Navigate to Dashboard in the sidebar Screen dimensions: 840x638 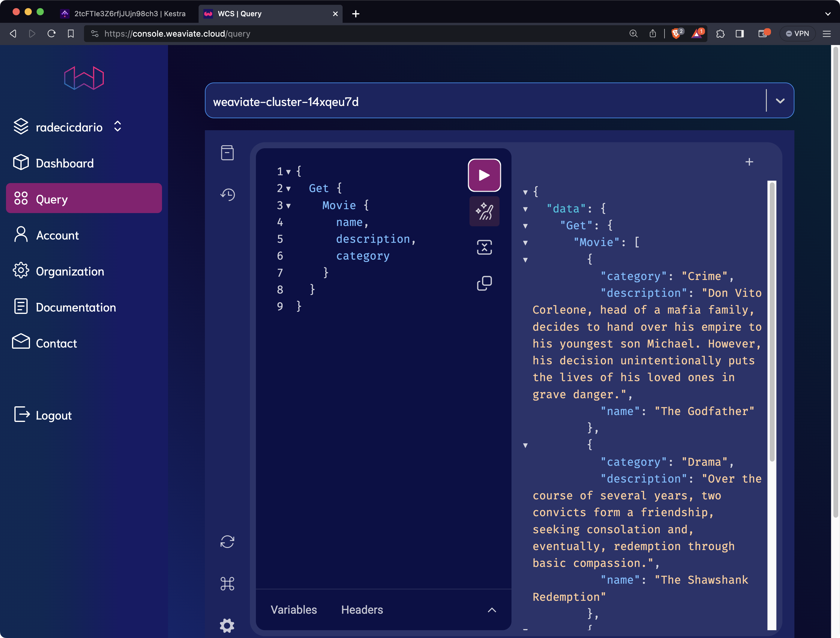coord(64,163)
